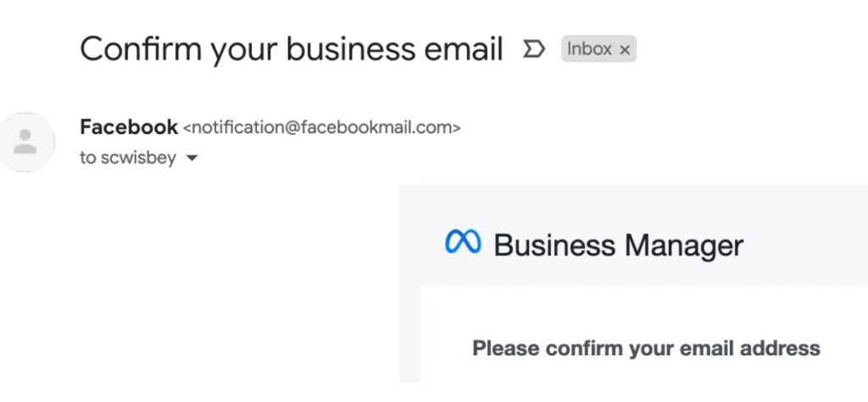The width and height of the screenshot is (868, 402).
Task: Click the Business Manager title text
Action: tap(618, 245)
